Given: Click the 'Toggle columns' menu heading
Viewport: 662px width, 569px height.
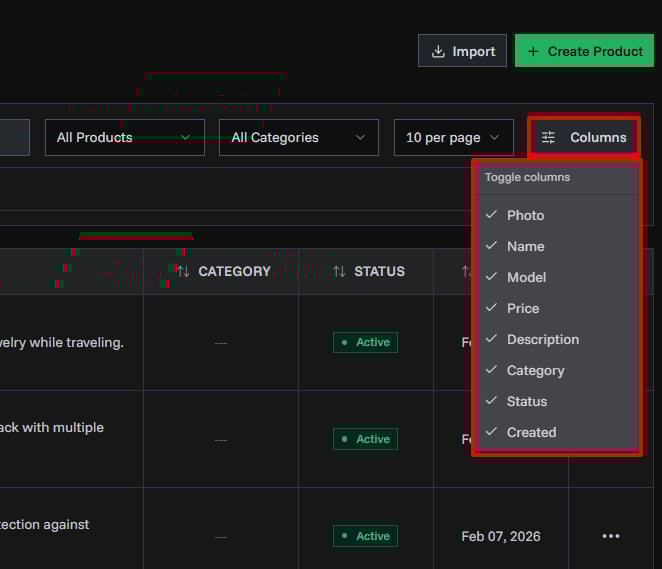Looking at the screenshot, I should tap(527, 177).
